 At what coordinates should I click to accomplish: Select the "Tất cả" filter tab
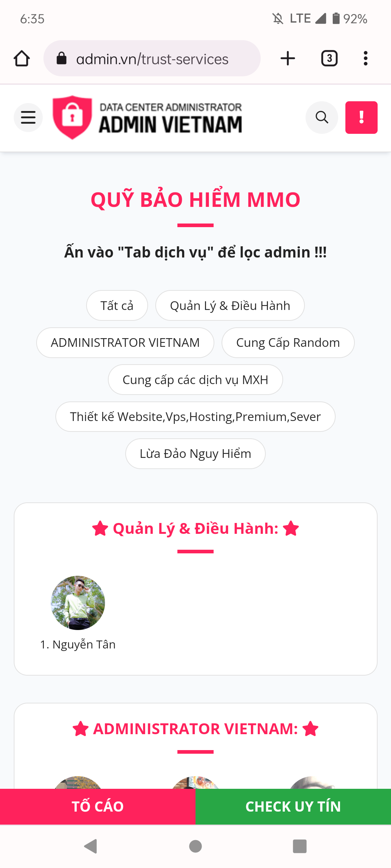tap(117, 306)
